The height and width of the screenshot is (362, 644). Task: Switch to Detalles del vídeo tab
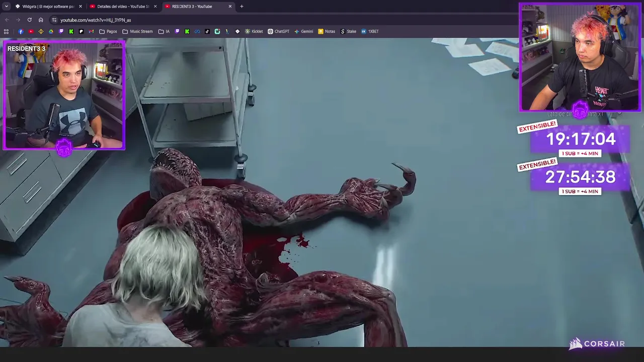point(123,7)
